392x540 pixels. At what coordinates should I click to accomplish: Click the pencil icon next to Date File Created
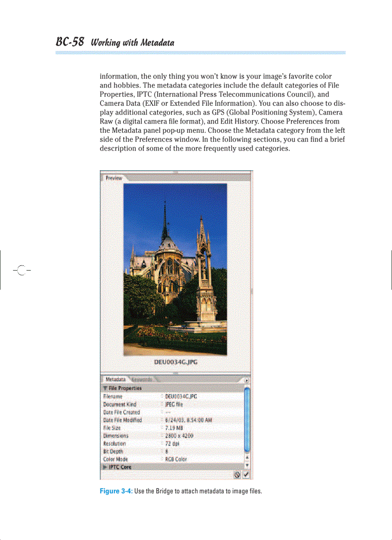[163, 413]
